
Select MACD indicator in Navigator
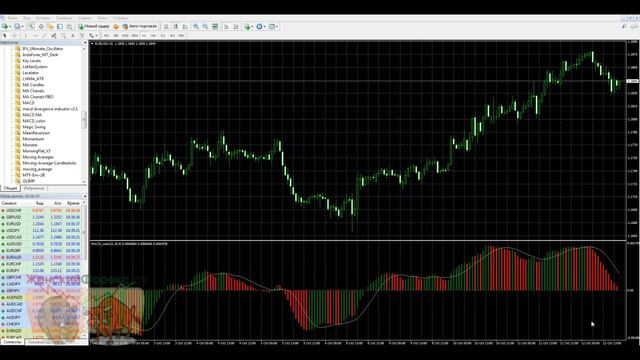[x=28, y=103]
